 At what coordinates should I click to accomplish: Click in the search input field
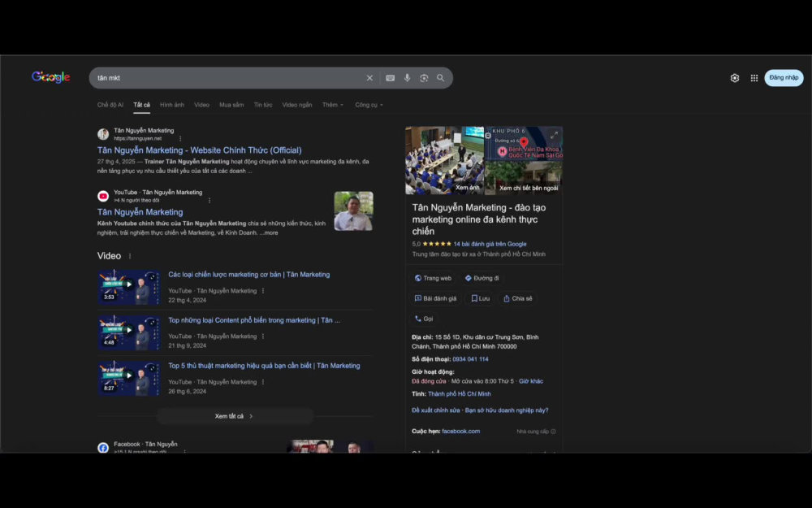(228, 78)
